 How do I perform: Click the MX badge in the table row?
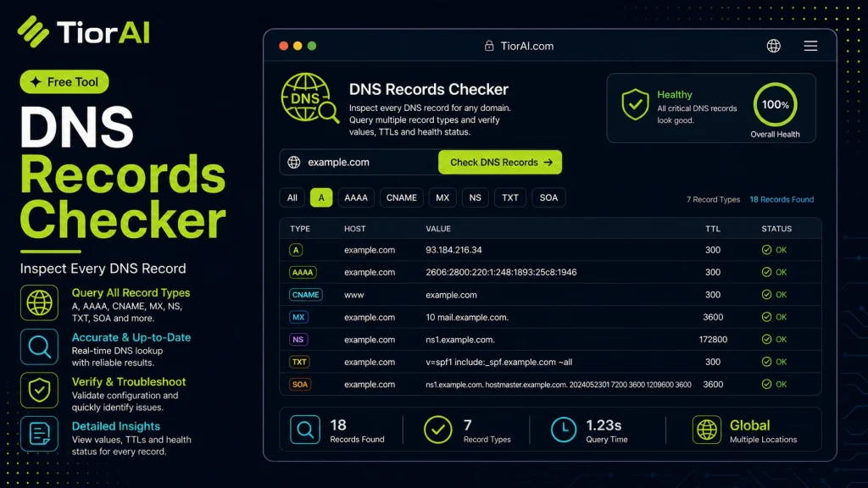point(298,317)
